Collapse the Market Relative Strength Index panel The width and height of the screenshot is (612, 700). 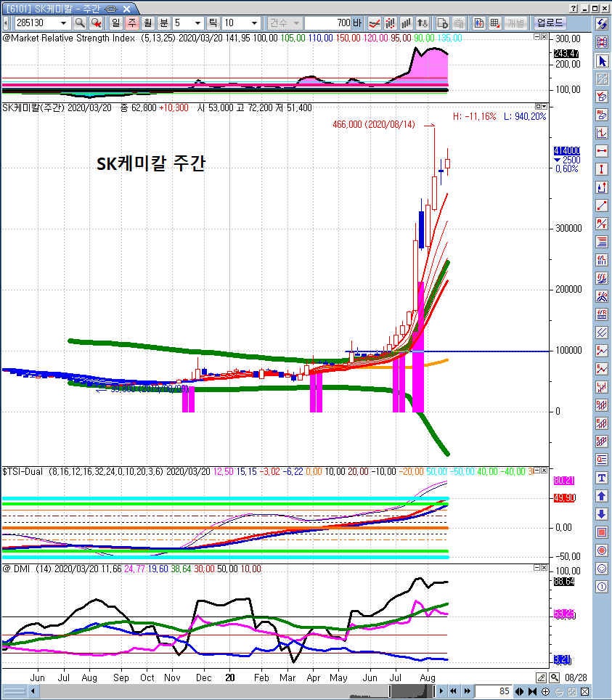pyautogui.click(x=537, y=37)
